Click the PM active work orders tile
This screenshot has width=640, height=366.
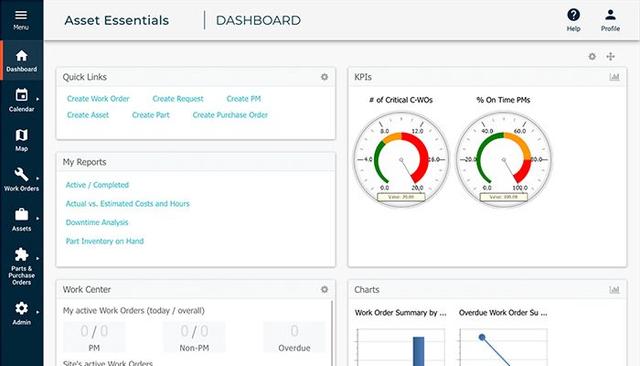click(x=94, y=337)
